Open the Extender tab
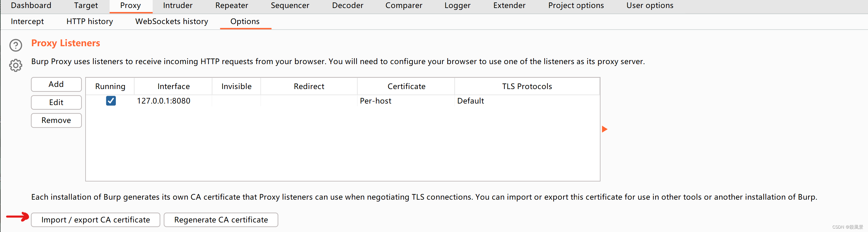Viewport: 868px width, 232px height. point(509,6)
